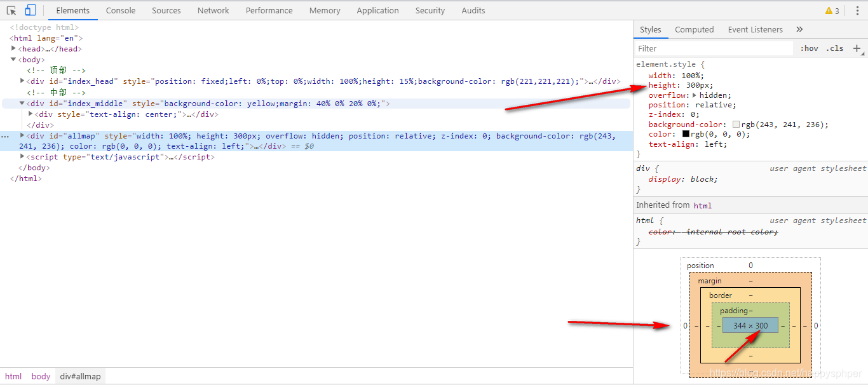The image size is (868, 385).
Task: Expand the text-align center div node
Action: tap(31, 114)
